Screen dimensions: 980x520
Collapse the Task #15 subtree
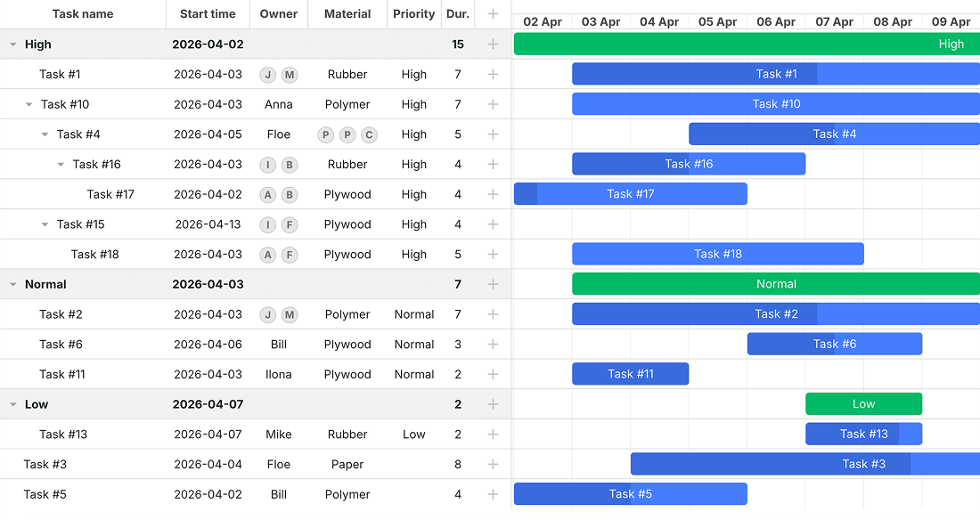click(45, 224)
